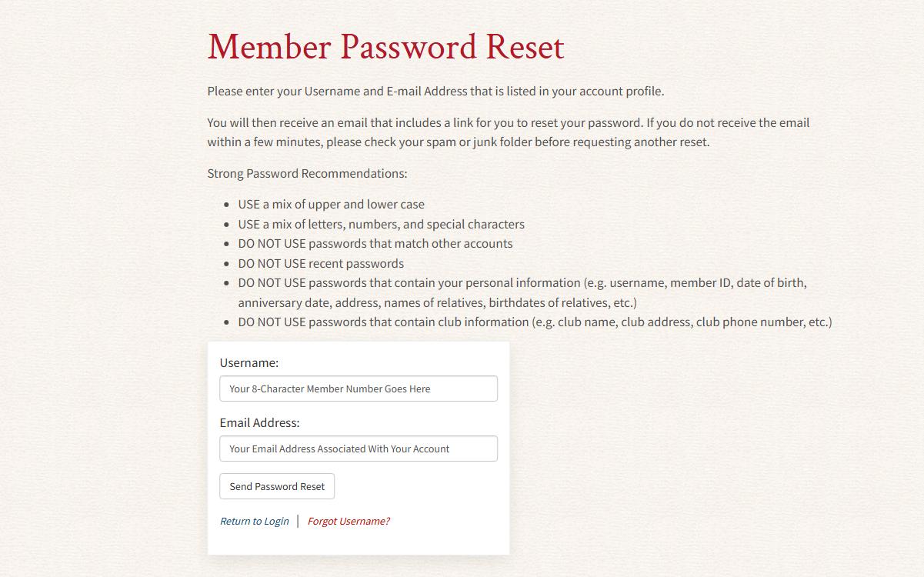924x577 pixels.
Task: Select the 'letters, numbers, and special characters' bullet
Action: [382, 224]
